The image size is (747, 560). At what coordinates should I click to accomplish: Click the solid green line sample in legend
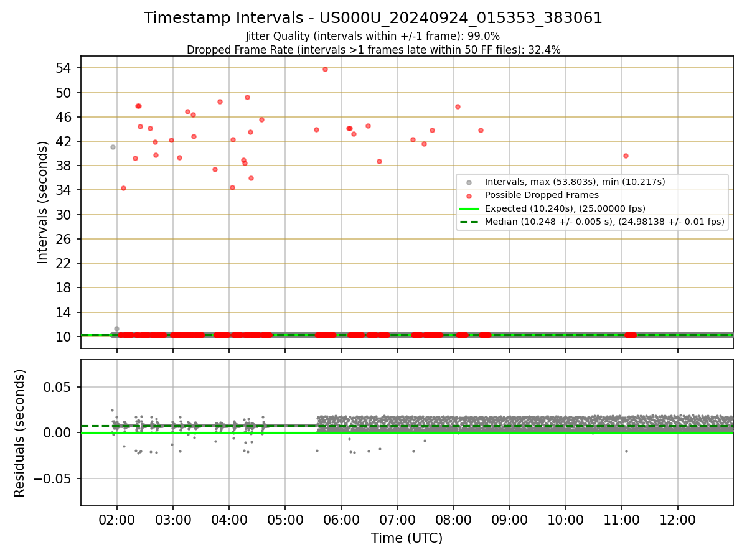click(469, 208)
